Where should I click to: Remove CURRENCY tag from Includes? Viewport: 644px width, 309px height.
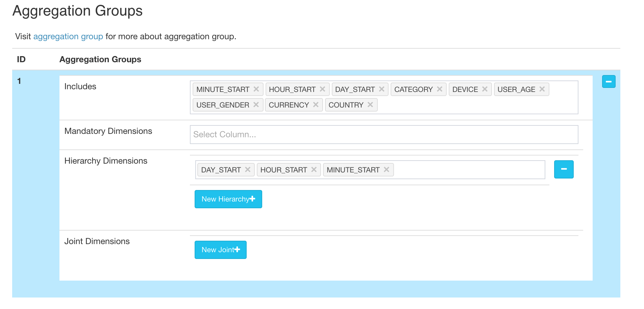316,105
